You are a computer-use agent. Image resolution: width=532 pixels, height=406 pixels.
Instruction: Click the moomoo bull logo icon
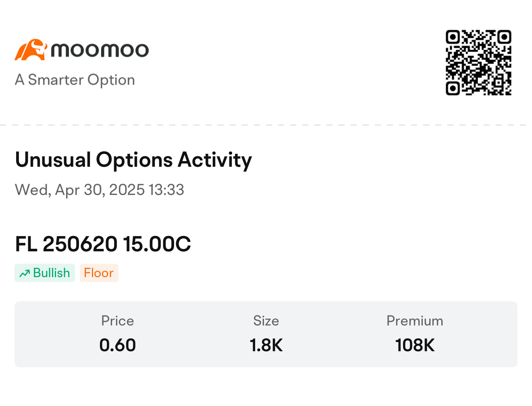31,50
